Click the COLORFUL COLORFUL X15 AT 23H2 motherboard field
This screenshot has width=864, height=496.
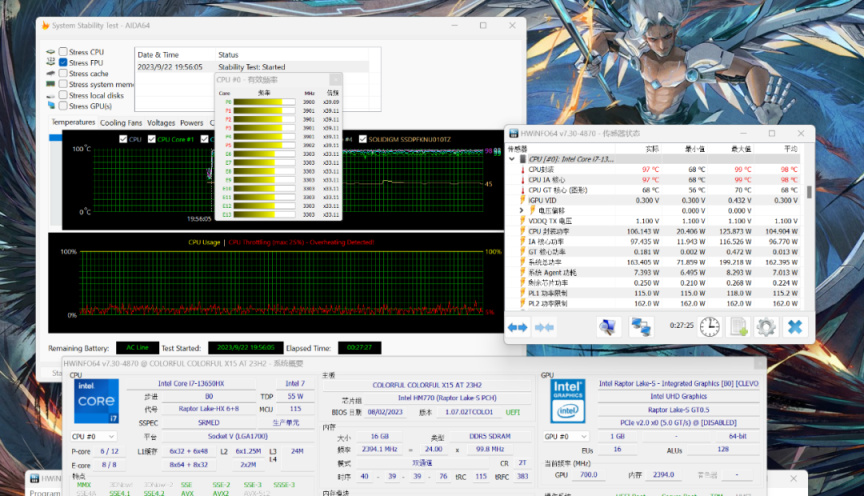click(427, 385)
